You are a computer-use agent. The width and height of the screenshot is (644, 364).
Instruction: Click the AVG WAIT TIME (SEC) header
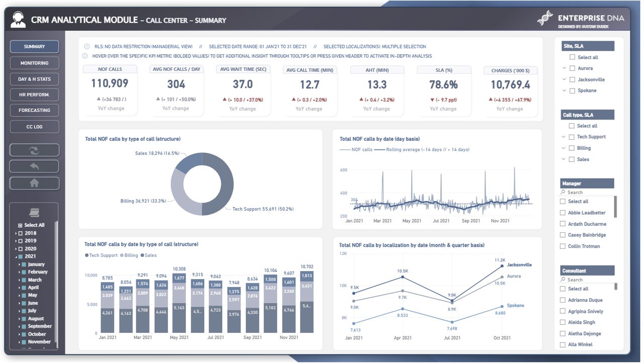[243, 69]
